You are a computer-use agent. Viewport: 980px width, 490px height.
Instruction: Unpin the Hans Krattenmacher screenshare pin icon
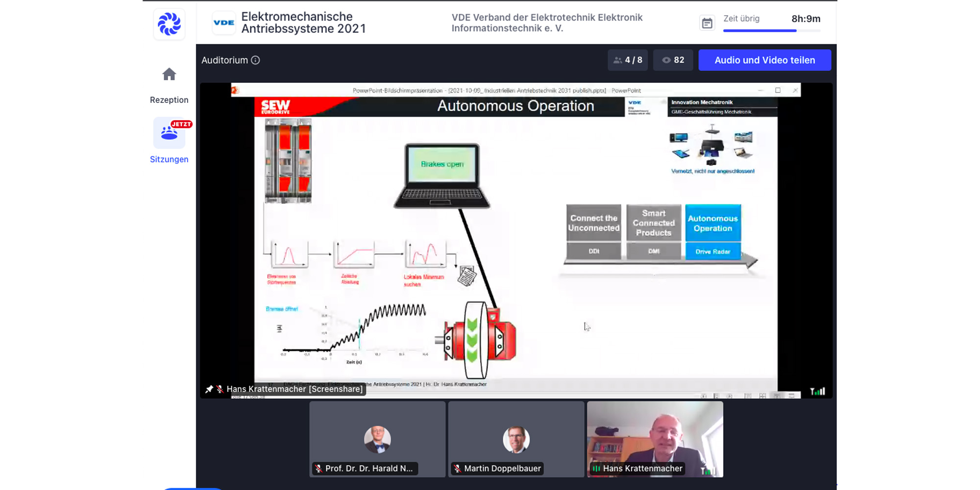click(209, 389)
